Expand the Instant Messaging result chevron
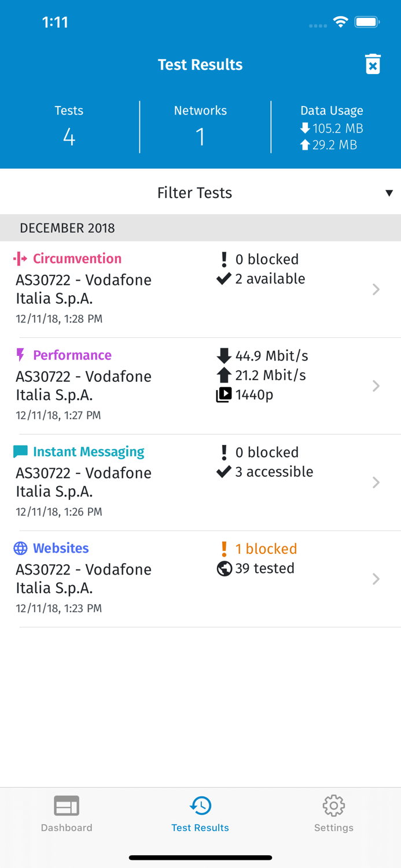 (x=376, y=482)
